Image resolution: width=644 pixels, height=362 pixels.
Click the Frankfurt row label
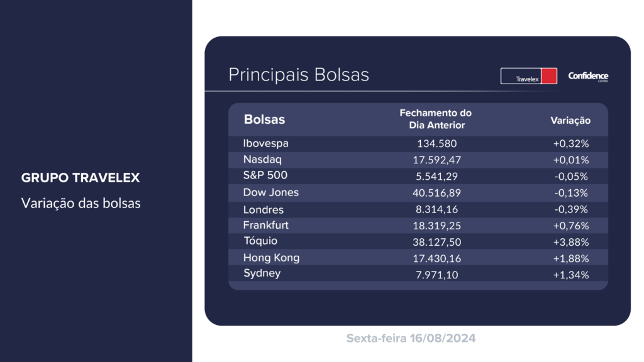coord(266,226)
